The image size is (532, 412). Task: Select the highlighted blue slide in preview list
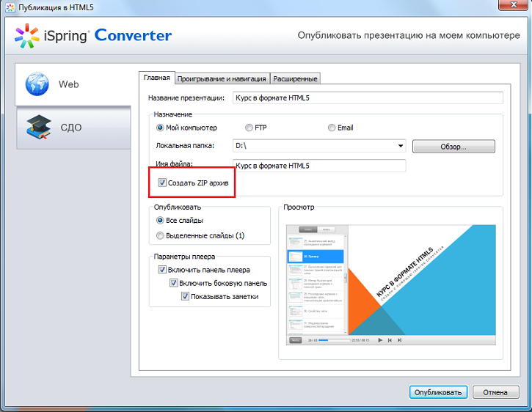(x=316, y=257)
